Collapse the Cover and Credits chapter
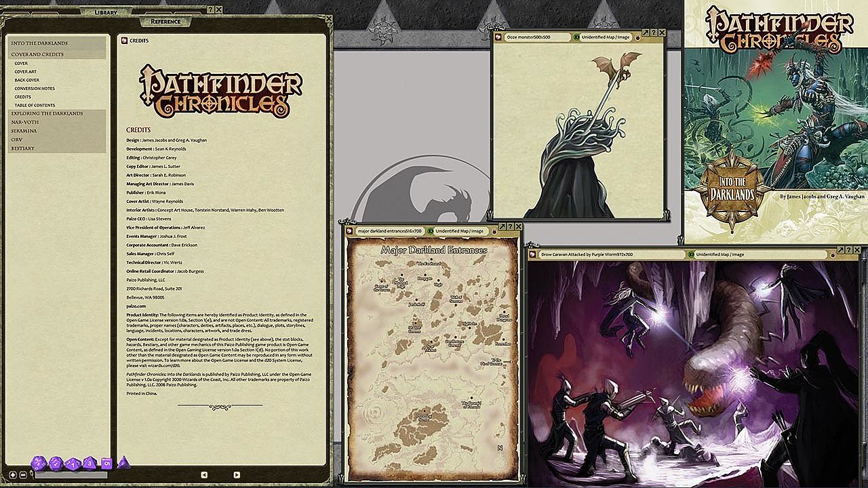Viewport: 868px width, 488px height. click(58, 54)
